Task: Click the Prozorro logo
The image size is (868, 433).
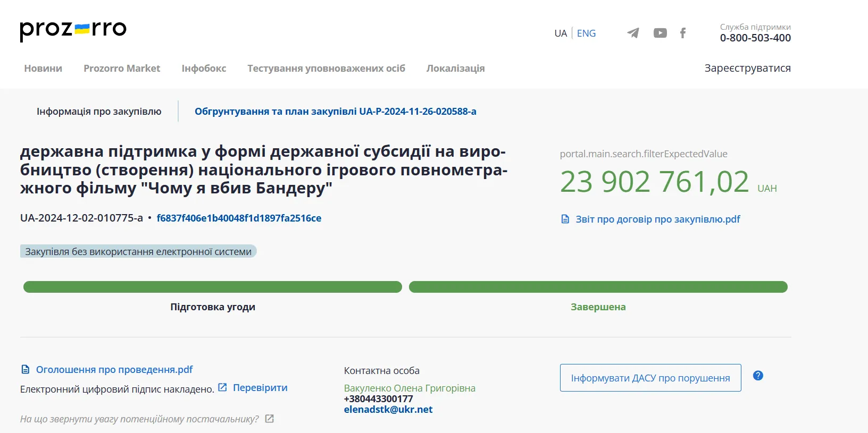Action: point(73,30)
